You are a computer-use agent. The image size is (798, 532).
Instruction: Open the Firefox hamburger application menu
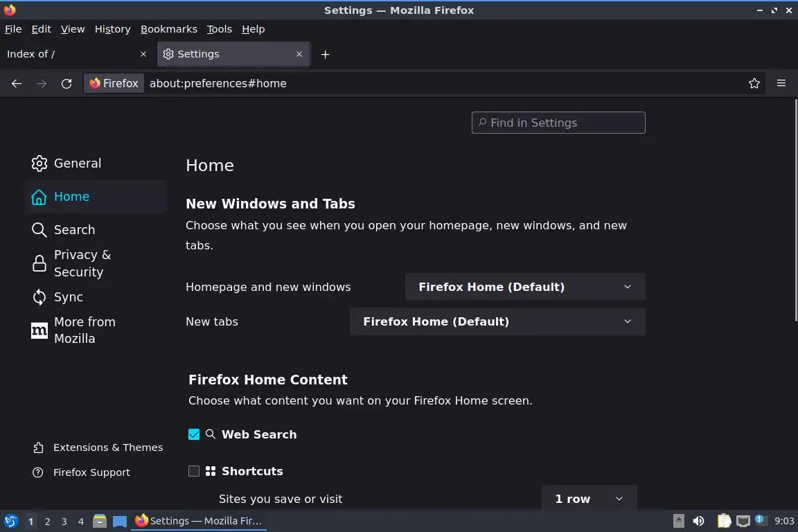tap(781, 84)
